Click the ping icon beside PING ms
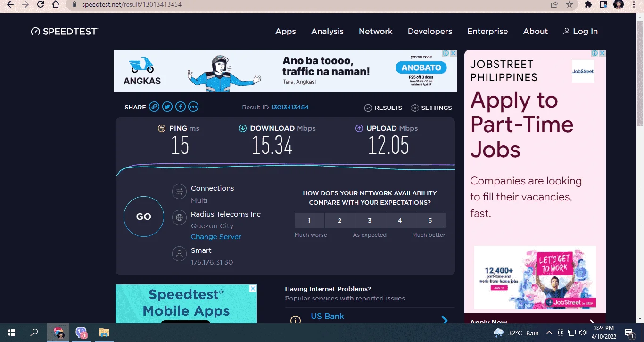The width and height of the screenshot is (644, 342). pos(162,128)
